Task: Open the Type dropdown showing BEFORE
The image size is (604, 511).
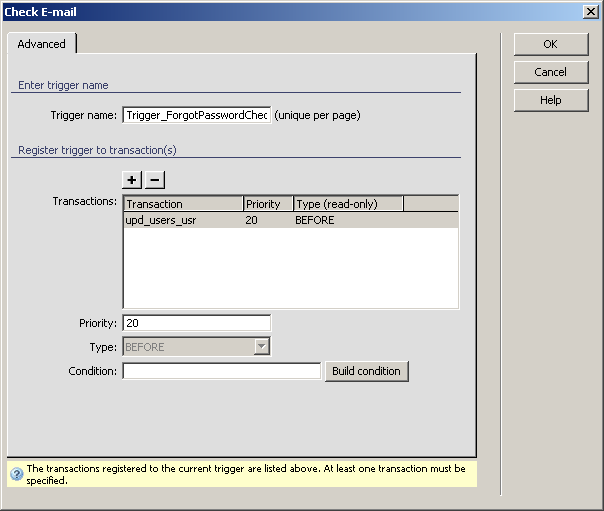Action: [x=261, y=347]
